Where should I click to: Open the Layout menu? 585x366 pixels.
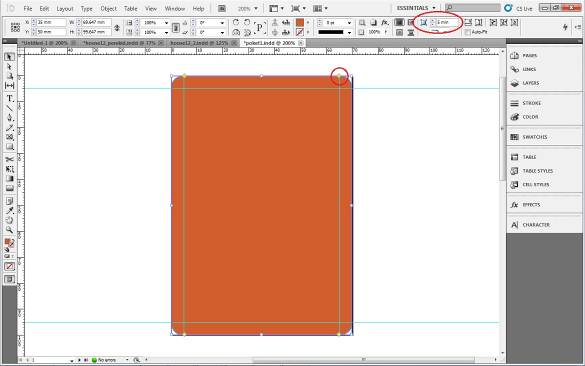(x=65, y=8)
